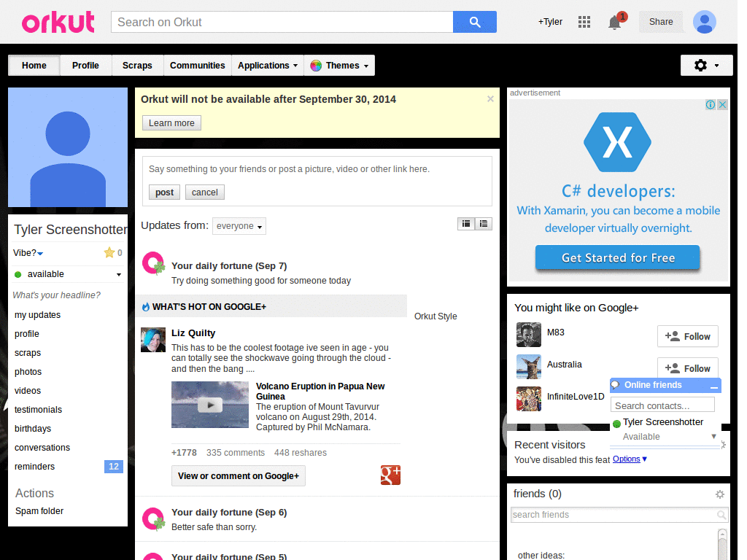
Task: Click the vibe star rating icon
Action: pyautogui.click(x=109, y=252)
